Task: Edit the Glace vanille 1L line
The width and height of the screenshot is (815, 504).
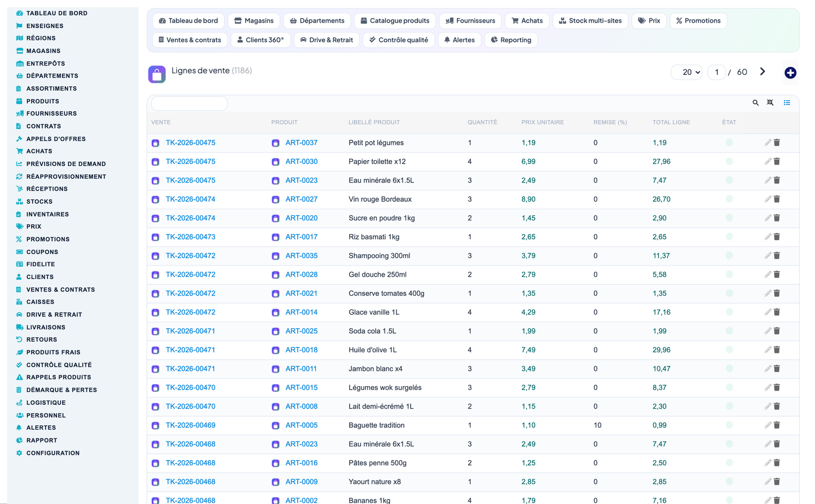Action: [x=768, y=312]
